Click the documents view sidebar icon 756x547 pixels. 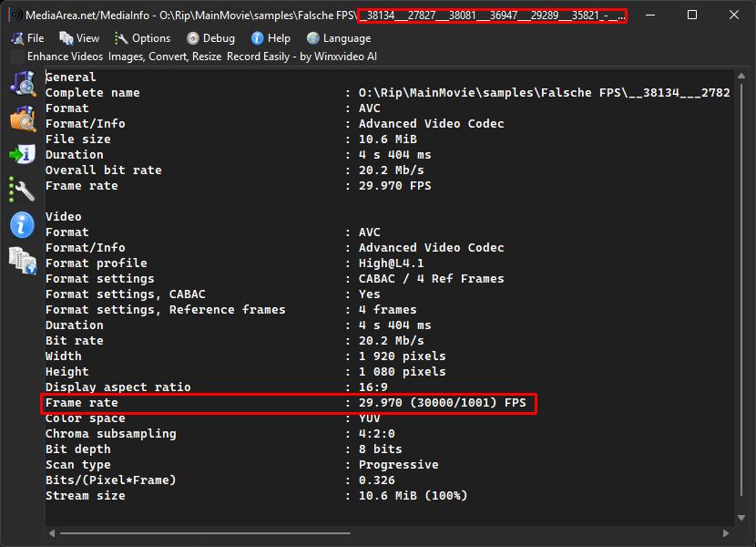click(x=23, y=261)
